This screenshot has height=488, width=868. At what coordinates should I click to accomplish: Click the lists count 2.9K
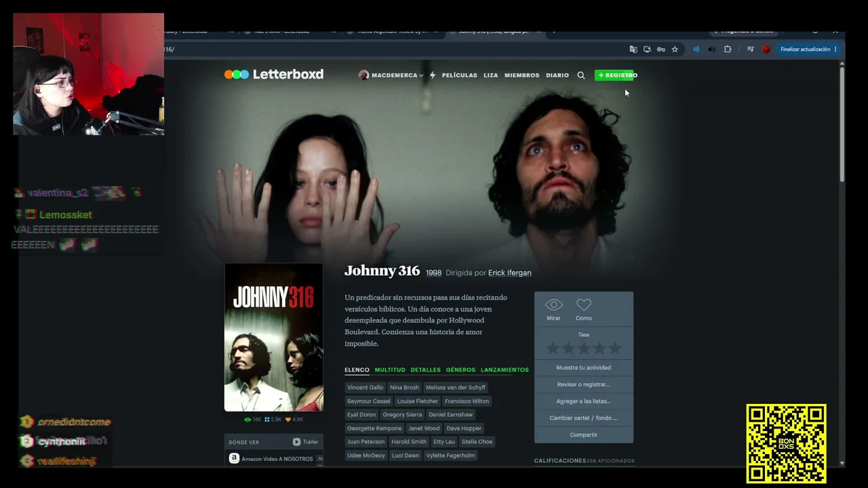[273, 420]
